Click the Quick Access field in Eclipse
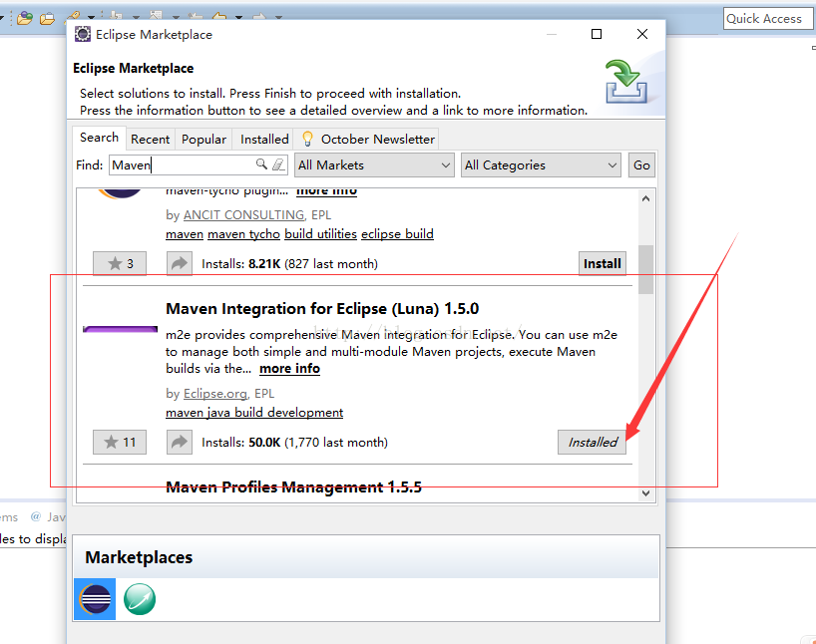The image size is (816, 644). click(x=767, y=19)
